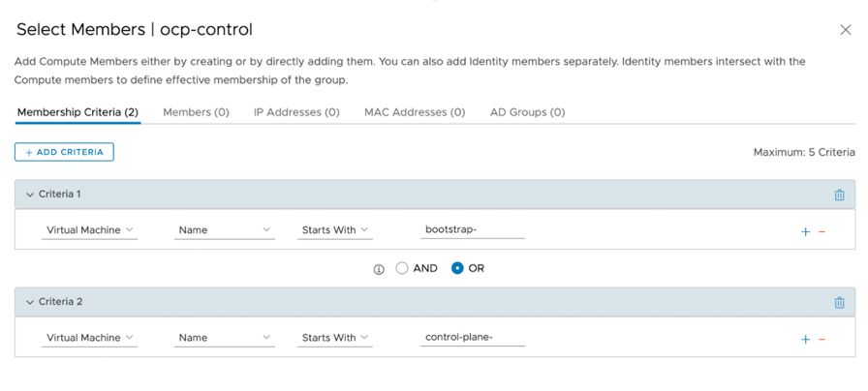Delete Criteria 1 using trash icon
The image size is (868, 391).
(x=839, y=195)
